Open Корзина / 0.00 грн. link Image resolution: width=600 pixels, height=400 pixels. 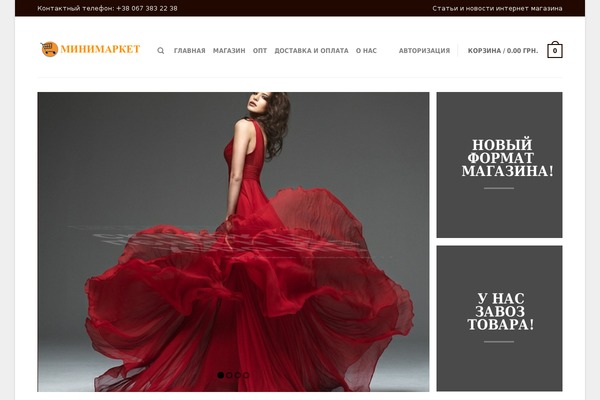pyautogui.click(x=503, y=51)
